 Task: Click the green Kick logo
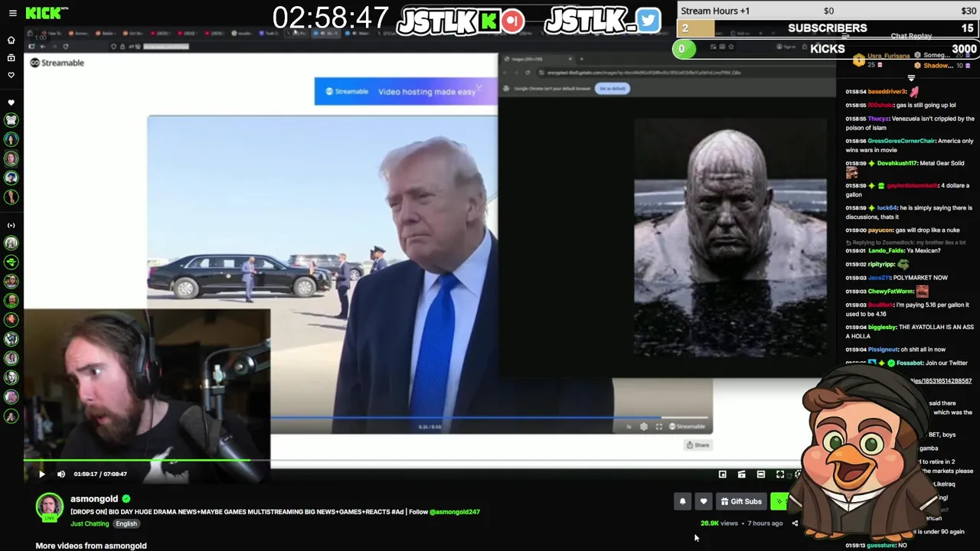tap(42, 13)
